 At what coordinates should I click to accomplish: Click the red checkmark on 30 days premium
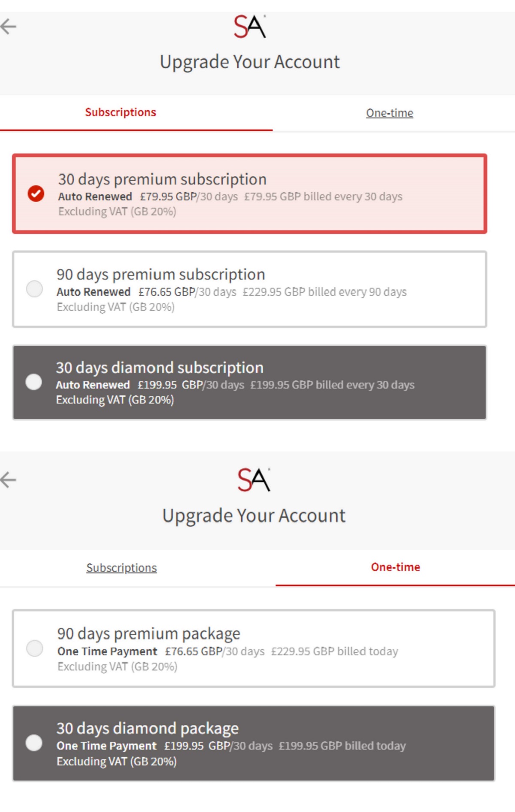tap(36, 194)
